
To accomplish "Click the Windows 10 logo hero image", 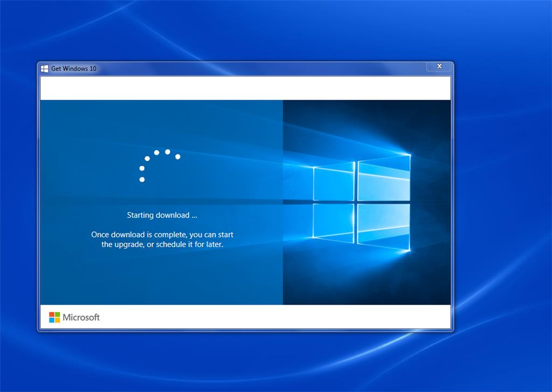I will (367, 203).
